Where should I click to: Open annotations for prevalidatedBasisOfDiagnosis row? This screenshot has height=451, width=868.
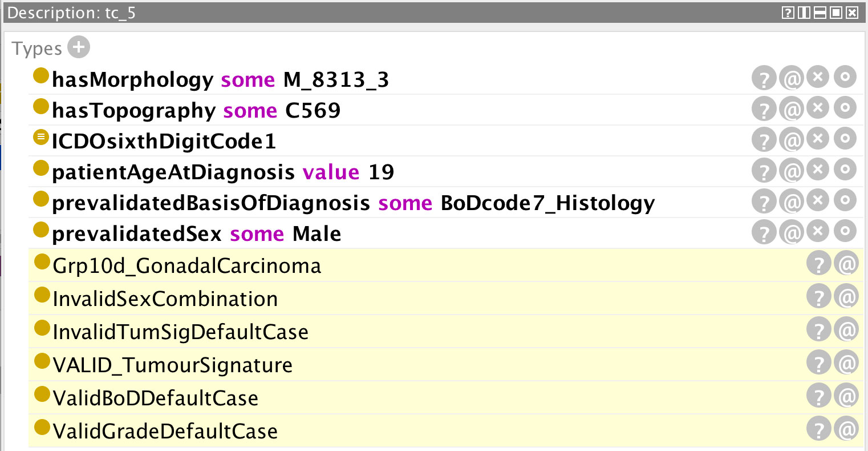791,202
